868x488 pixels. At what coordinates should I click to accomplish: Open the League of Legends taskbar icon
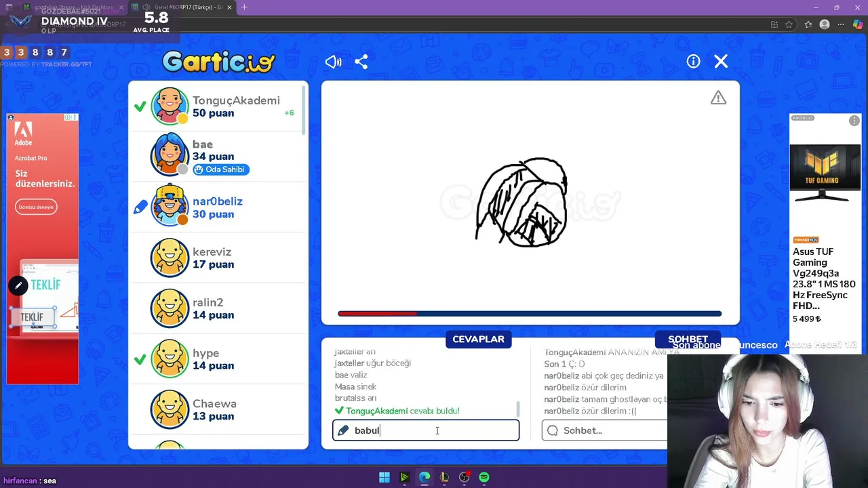(x=444, y=477)
